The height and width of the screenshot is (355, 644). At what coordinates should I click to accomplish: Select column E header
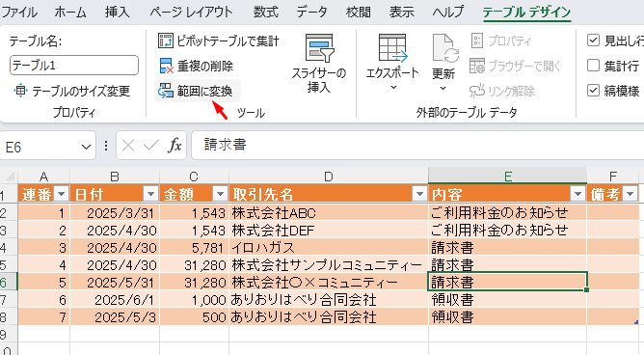click(508, 177)
